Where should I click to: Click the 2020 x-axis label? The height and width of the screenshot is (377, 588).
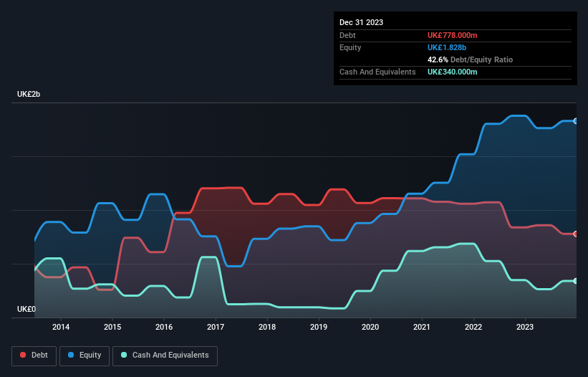coord(370,327)
